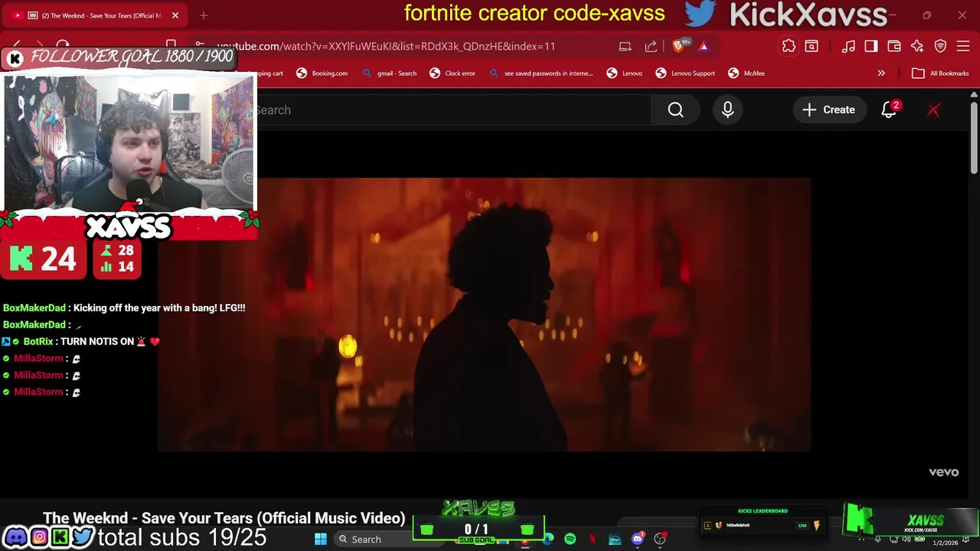Open browser extensions puzzle icon
980x551 pixels.
(789, 46)
